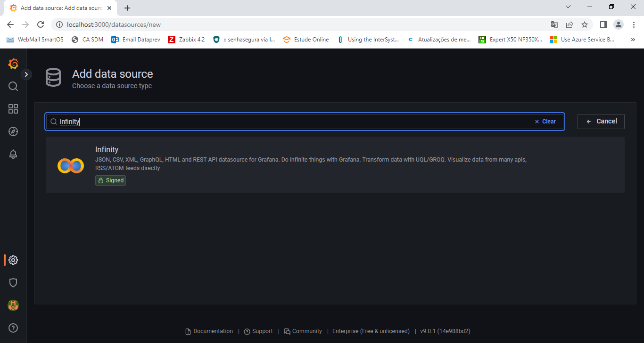Image resolution: width=644 pixels, height=343 pixels.
Task: Click the user profile avatar in sidebar
Action: tap(13, 305)
